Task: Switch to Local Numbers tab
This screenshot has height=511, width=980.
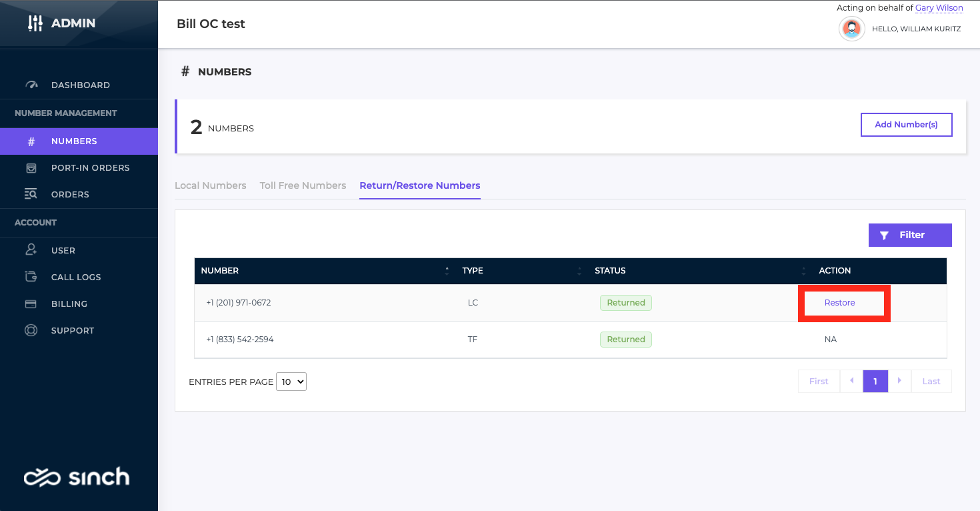Action: click(x=210, y=185)
